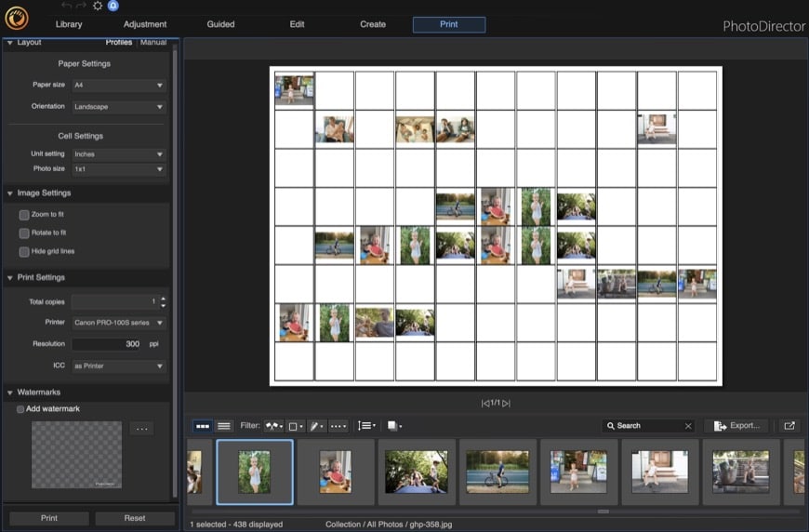Click the Print button at bottom

pos(49,518)
